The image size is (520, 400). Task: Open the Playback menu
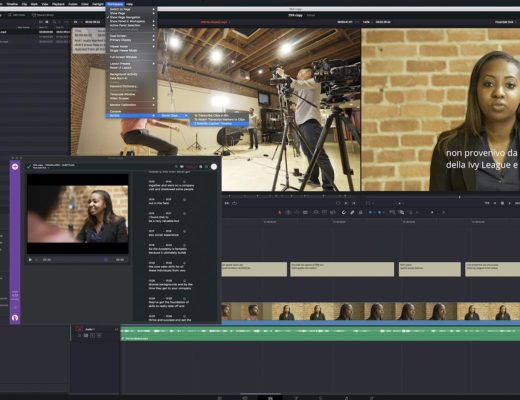[x=58, y=4]
